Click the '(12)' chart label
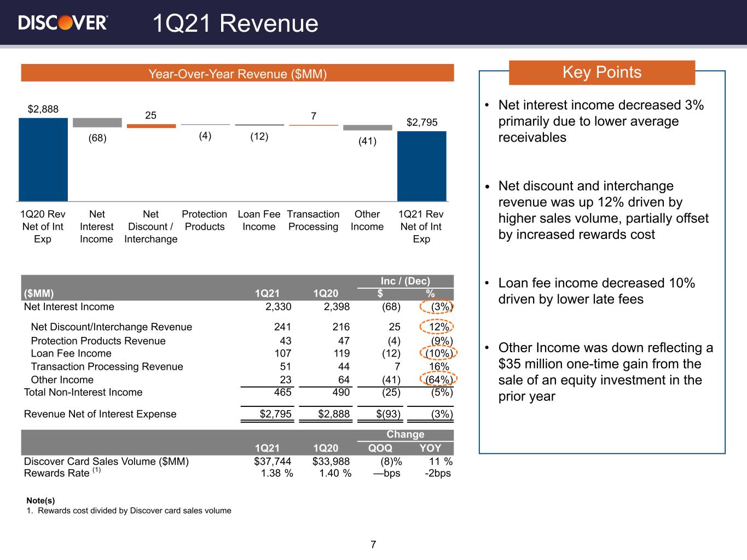The width and height of the screenshot is (747, 560). click(259, 136)
